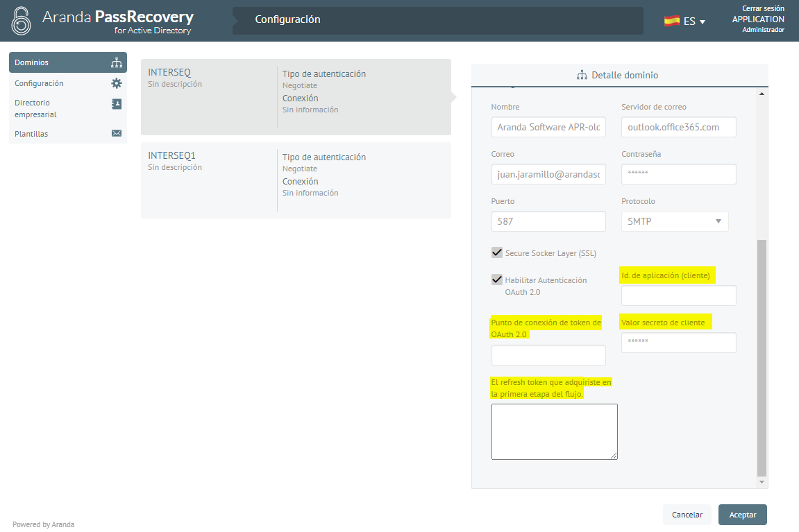Disable the Habilitar Autenticación OAuth 2.0 checkbox

click(x=497, y=280)
